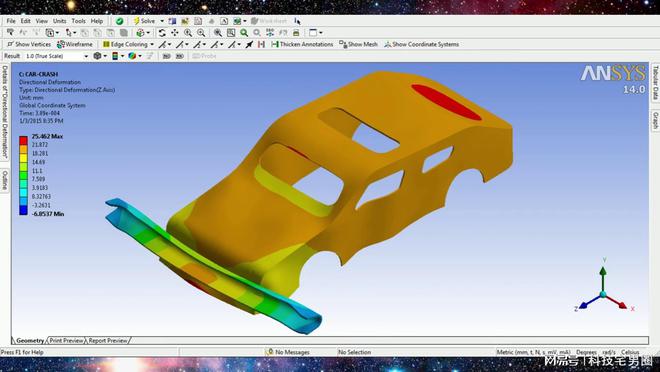660x372 pixels.
Task: Click the arrow direction icon beside edge tools
Action: point(249,44)
